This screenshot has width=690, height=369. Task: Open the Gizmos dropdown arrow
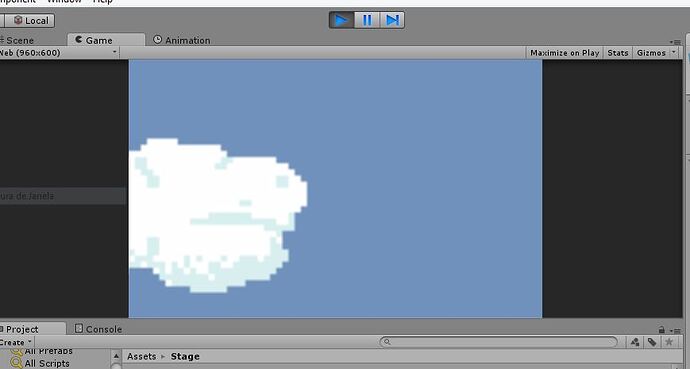(674, 52)
